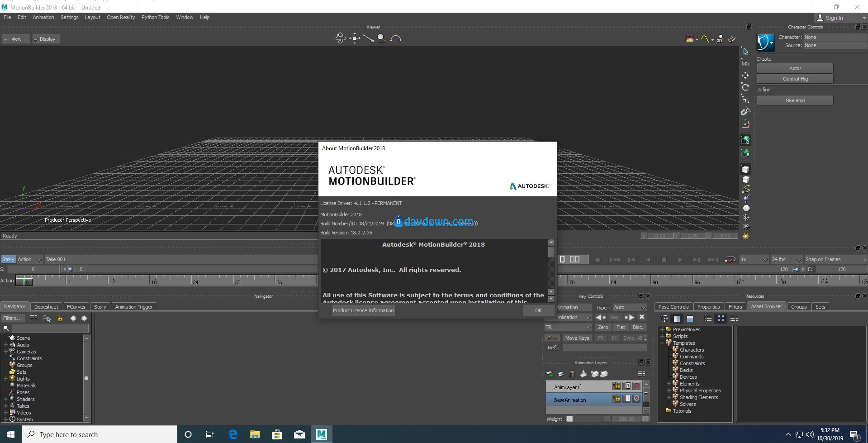Image resolution: width=868 pixels, height=443 pixels.
Task: Switch to the FCurves tab
Action: coord(76,307)
